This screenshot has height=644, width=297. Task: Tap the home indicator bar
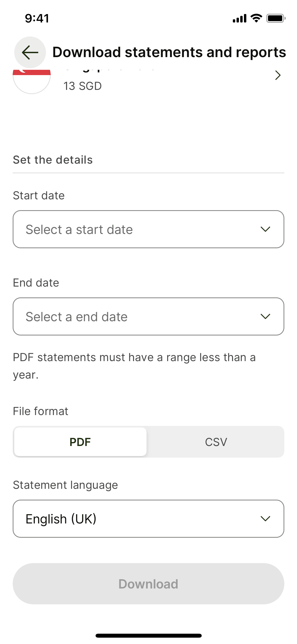click(148, 636)
